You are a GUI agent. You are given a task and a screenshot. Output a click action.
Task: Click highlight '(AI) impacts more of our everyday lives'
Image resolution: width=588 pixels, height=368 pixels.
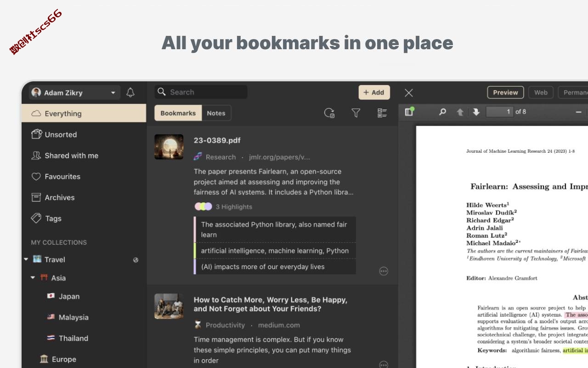[x=275, y=267]
